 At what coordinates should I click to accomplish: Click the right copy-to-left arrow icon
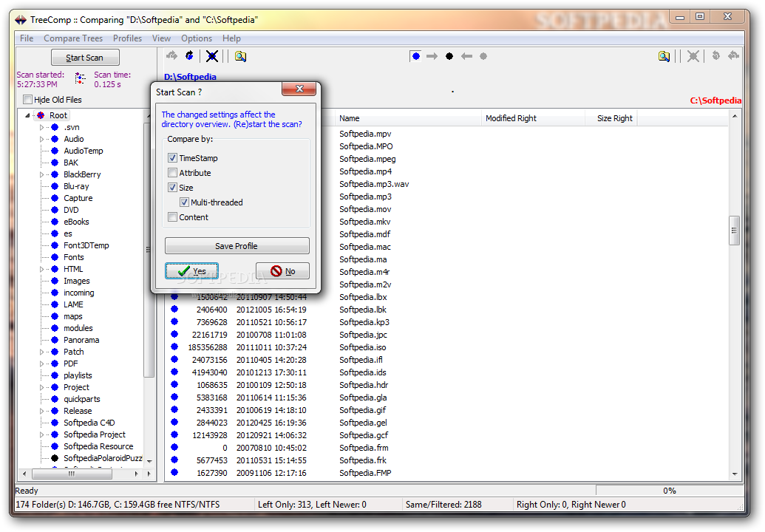(x=733, y=55)
